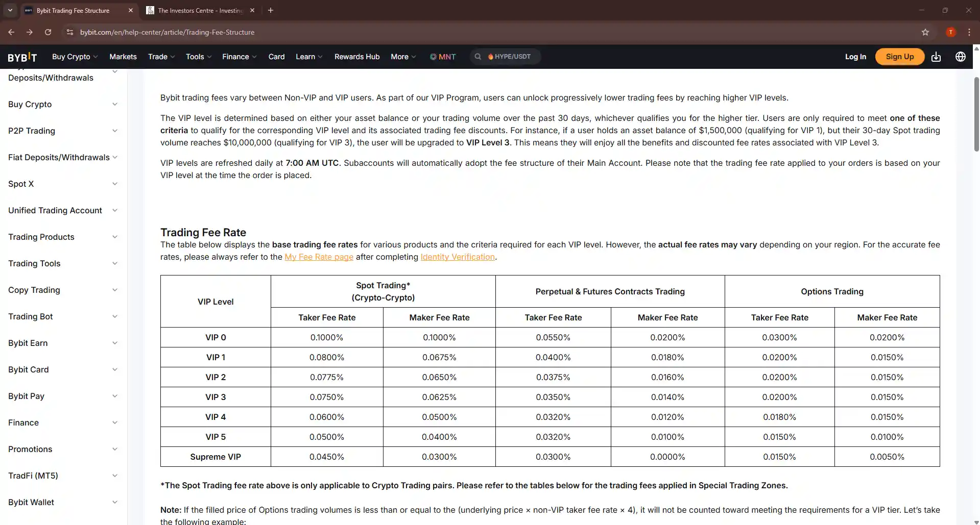The height and width of the screenshot is (525, 980).
Task: Go back to the previous page
Action: [11, 32]
